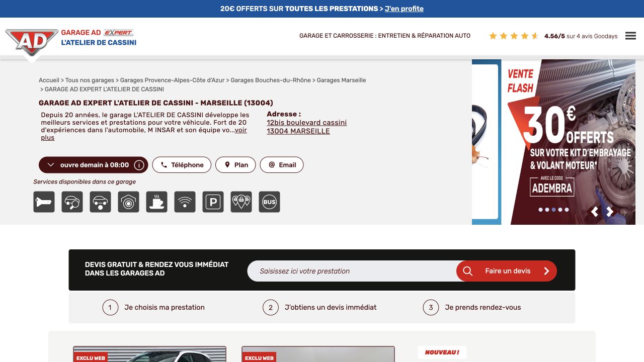Screen dimensions: 644x362
Task: Click the Accueil breadcrumb
Action: tap(49, 80)
